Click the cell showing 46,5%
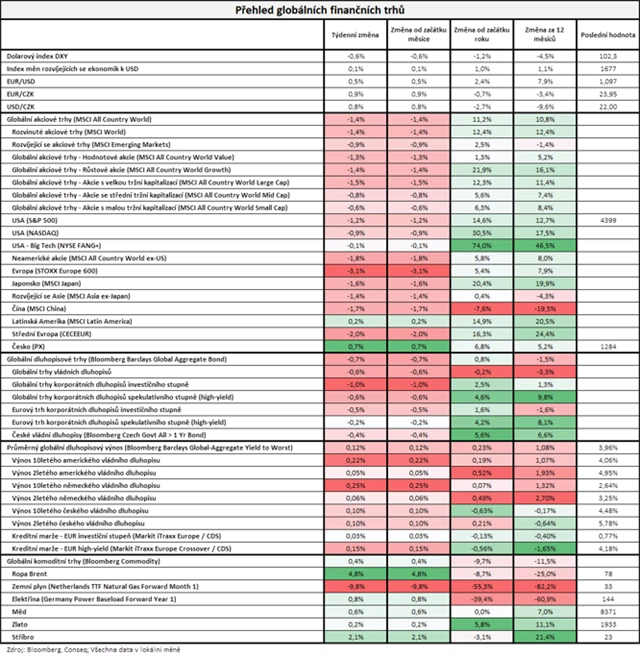This screenshot has width=640, height=656. tap(545, 244)
